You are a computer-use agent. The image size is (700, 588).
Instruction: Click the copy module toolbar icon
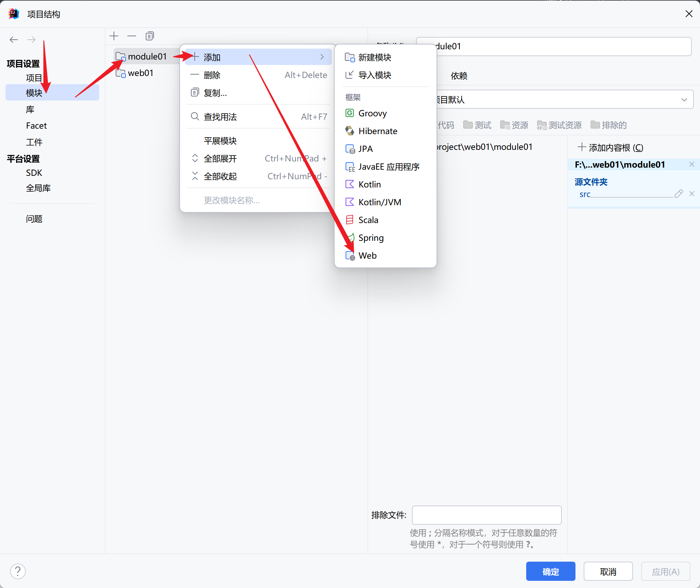(150, 36)
